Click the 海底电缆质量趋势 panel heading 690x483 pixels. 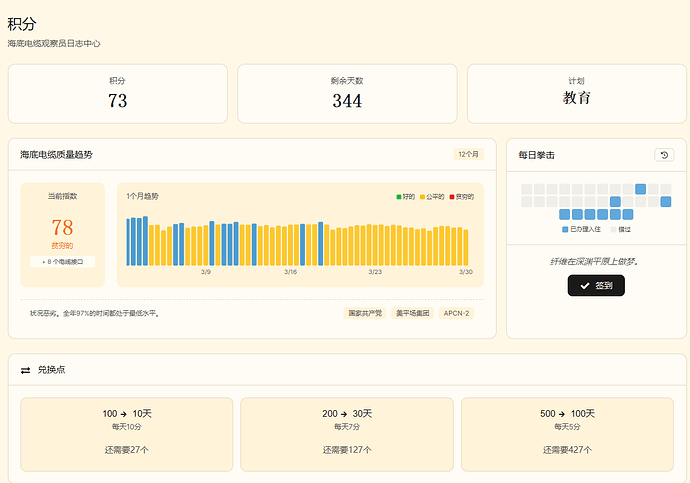click(x=56, y=154)
